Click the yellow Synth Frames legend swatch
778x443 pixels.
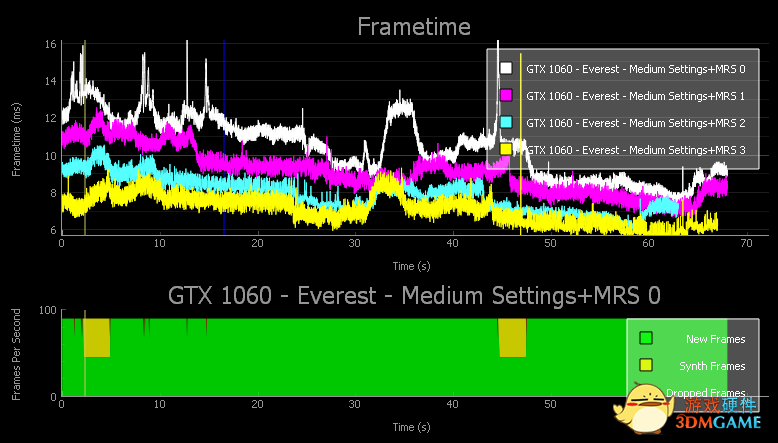pyautogui.click(x=646, y=366)
